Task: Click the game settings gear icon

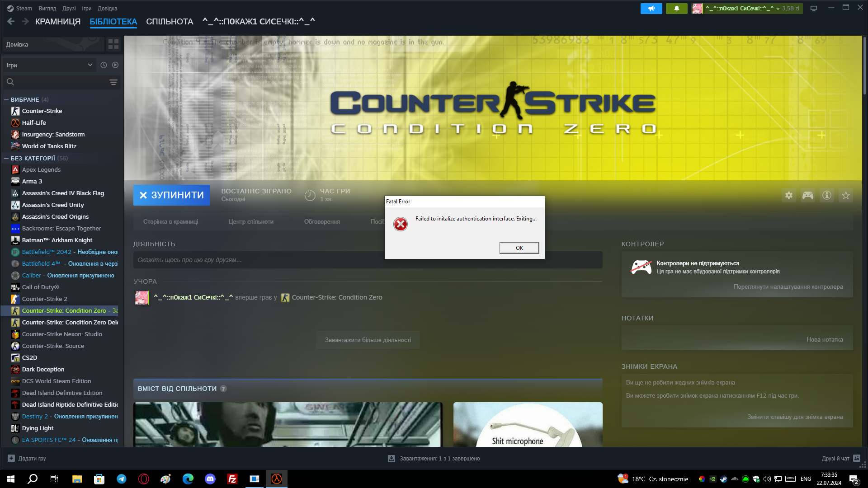Action: coord(788,195)
